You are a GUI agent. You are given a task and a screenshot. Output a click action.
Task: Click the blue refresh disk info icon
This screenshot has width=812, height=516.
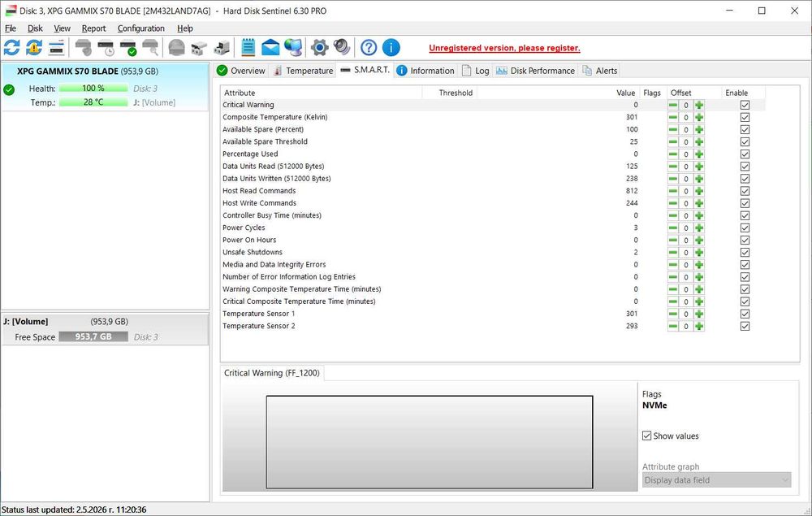pos(12,48)
